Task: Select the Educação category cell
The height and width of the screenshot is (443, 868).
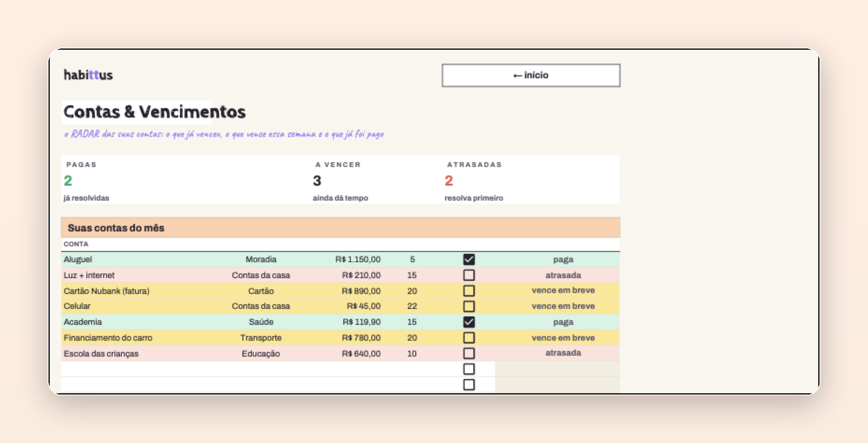Action: pyautogui.click(x=261, y=354)
